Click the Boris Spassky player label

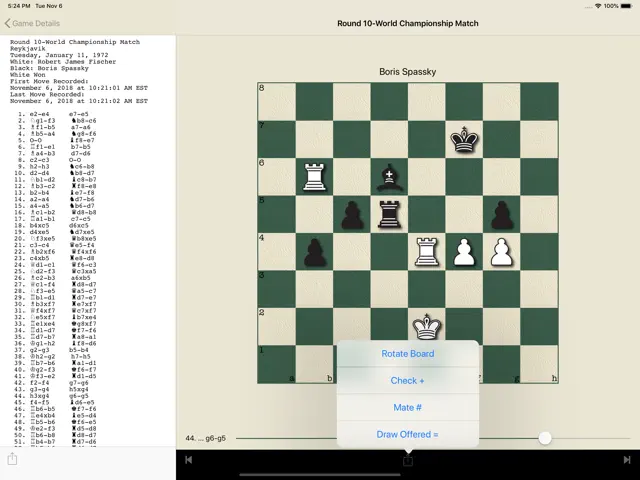click(407, 72)
